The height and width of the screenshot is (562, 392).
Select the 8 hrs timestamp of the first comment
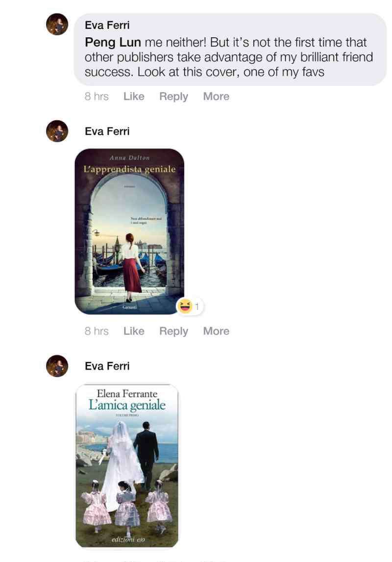97,97
